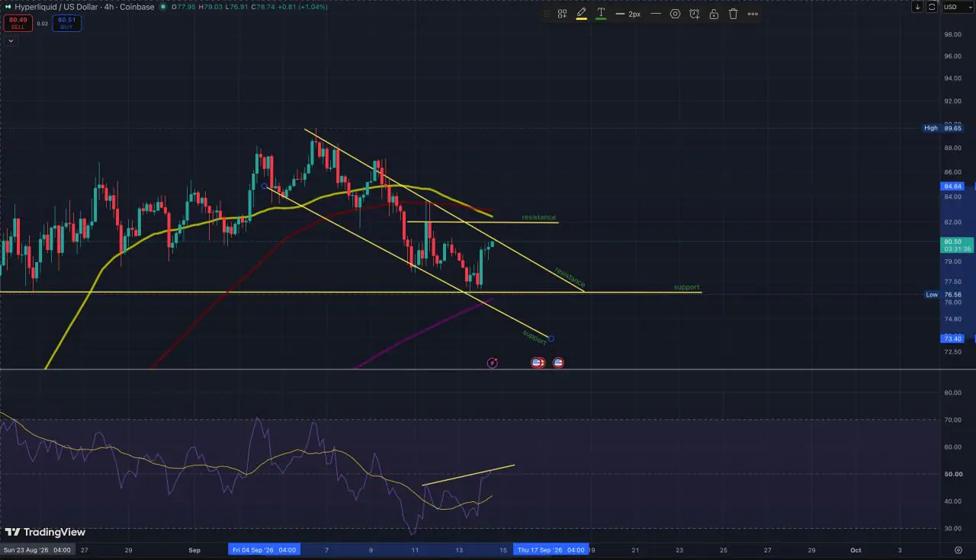Click the purple lightning event marker
The width and height of the screenshot is (976, 560).
click(x=492, y=363)
